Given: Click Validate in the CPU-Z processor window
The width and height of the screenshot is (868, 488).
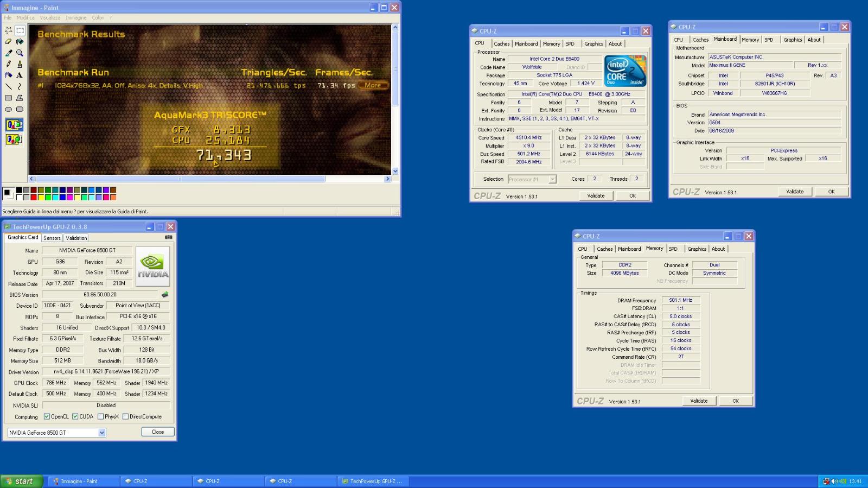Looking at the screenshot, I should pyautogui.click(x=596, y=195).
